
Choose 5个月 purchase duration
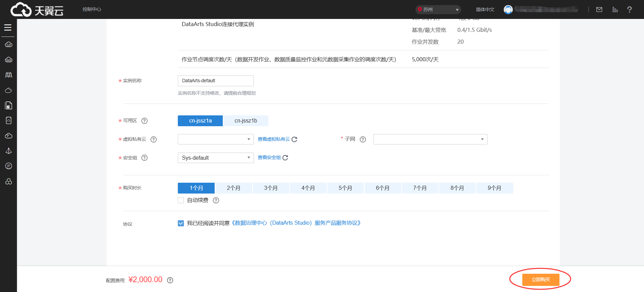(345, 188)
